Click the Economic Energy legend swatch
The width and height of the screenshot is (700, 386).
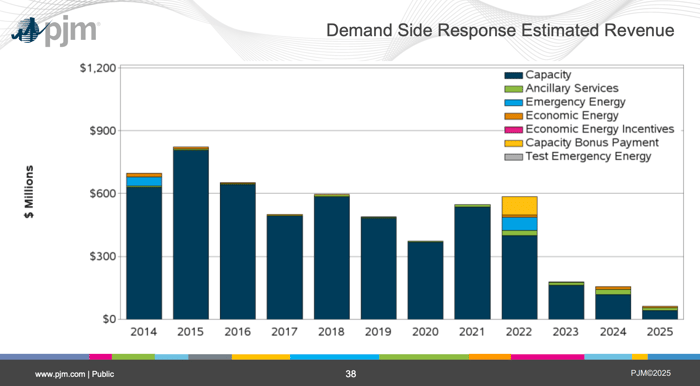pyautogui.click(x=513, y=116)
